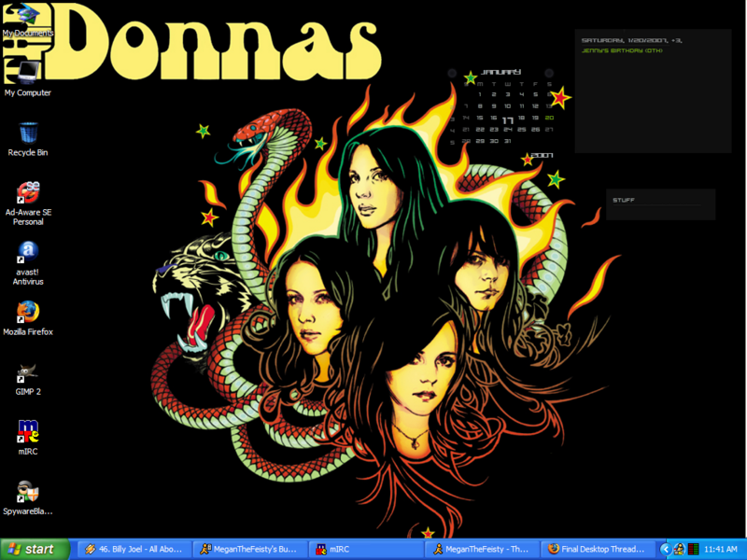747x560 pixels.
Task: Expand hidden system tray icons
Action: click(665, 549)
